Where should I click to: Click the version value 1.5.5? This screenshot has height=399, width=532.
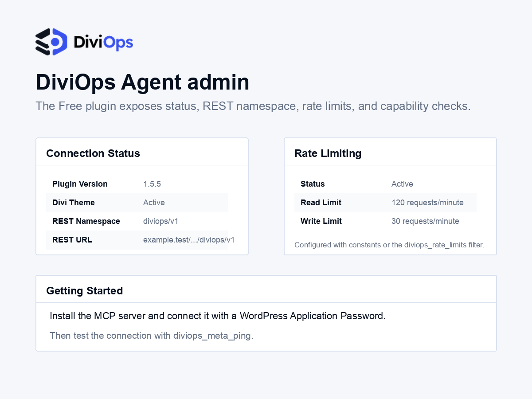pyautogui.click(x=152, y=184)
